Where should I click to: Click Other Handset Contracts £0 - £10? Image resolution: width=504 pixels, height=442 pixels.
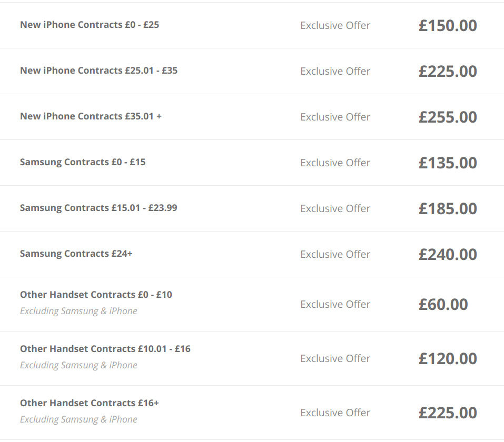96,295
